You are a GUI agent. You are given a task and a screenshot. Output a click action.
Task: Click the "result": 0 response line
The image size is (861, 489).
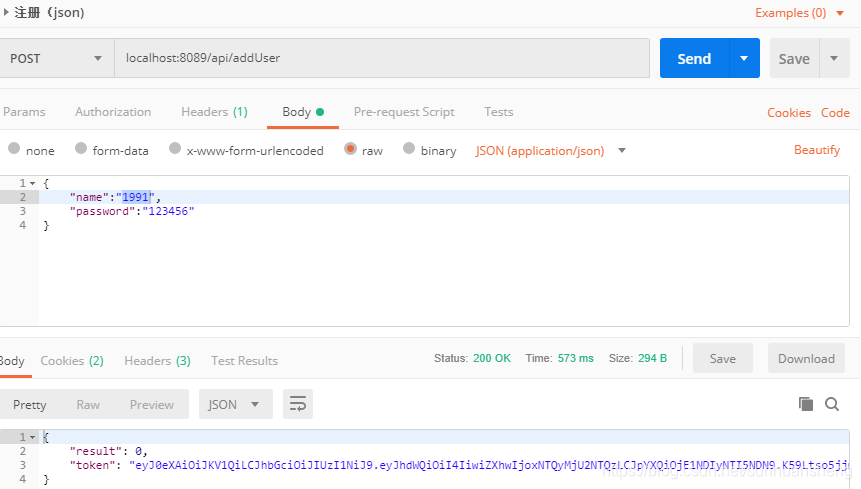109,451
